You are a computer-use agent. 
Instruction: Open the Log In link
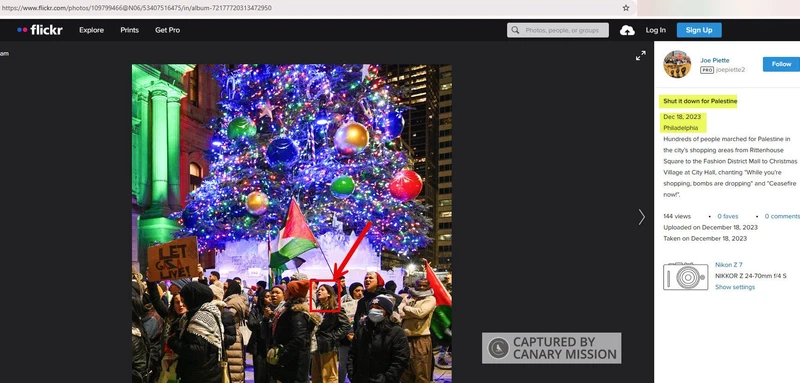tap(656, 30)
